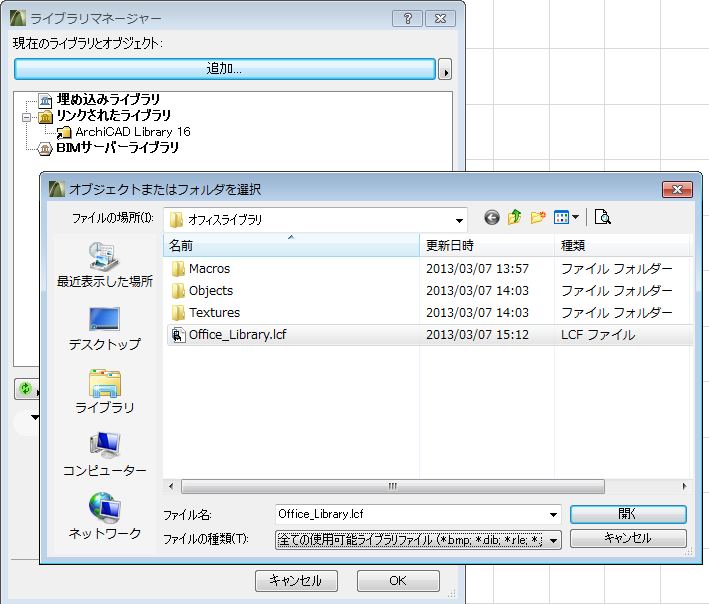Click the BIM server library icon

pos(45,148)
